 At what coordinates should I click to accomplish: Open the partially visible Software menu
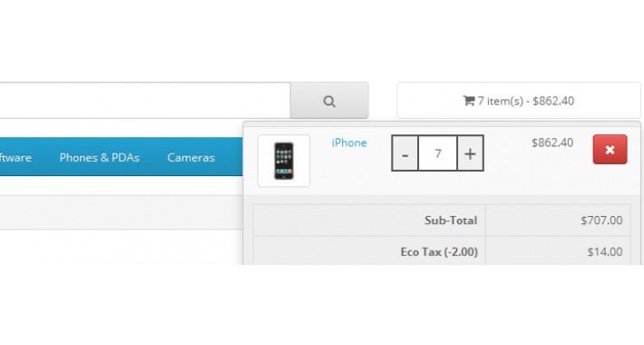coord(15,157)
